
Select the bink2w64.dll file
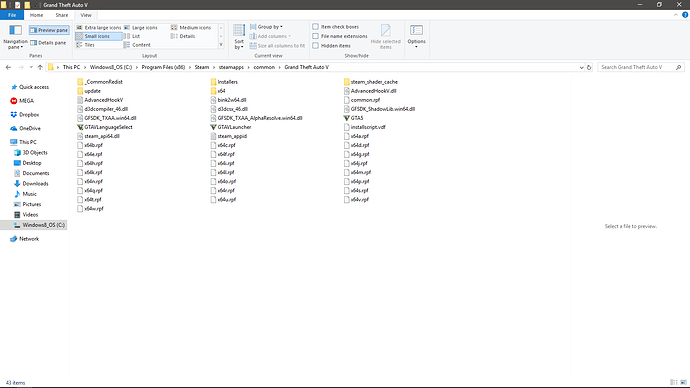tap(228, 100)
